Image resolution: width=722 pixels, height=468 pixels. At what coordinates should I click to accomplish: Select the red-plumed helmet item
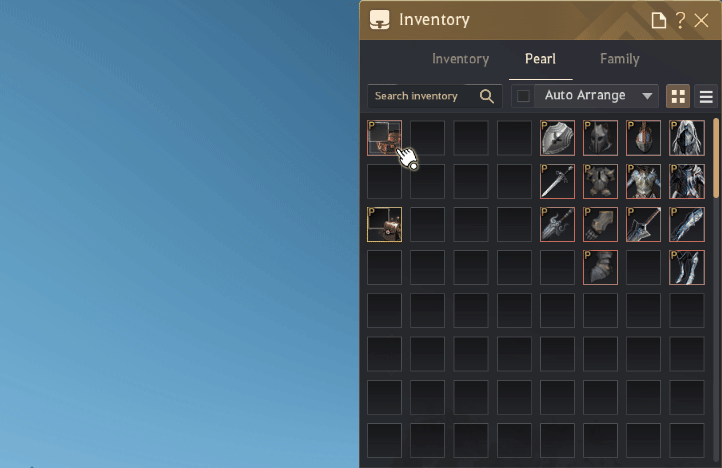pyautogui.click(x=644, y=138)
